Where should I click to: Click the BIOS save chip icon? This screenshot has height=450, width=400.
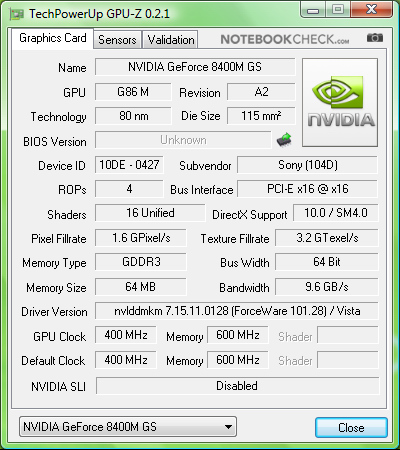point(284,140)
